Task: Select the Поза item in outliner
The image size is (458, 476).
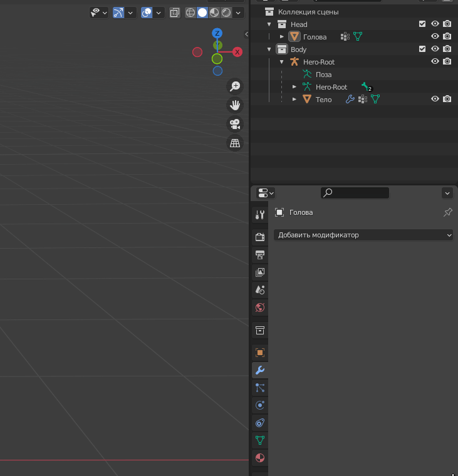Action: click(323, 75)
